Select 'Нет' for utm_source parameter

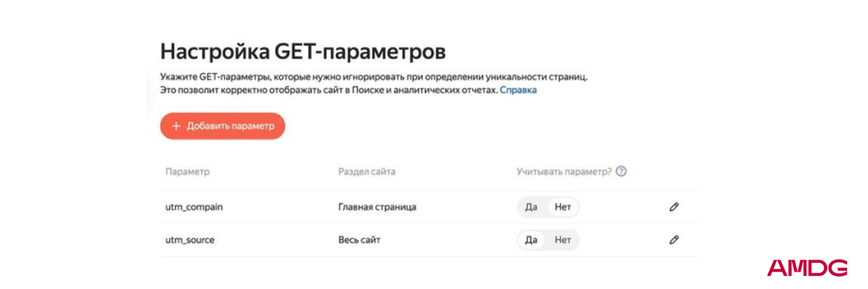coord(563,240)
